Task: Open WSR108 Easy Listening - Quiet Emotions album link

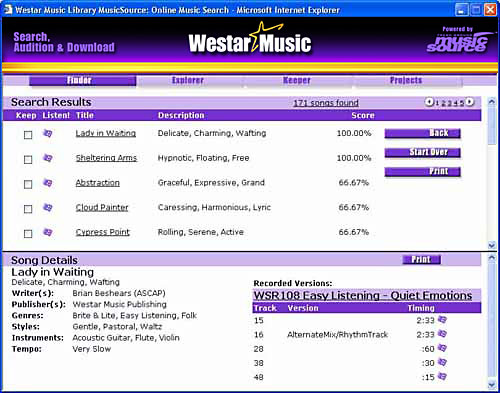Action: point(363,295)
